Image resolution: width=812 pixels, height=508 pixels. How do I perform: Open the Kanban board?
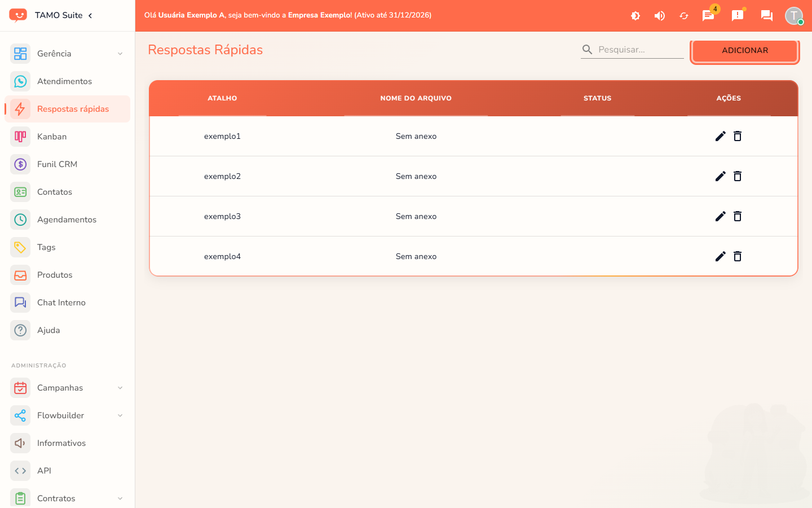(68, 137)
